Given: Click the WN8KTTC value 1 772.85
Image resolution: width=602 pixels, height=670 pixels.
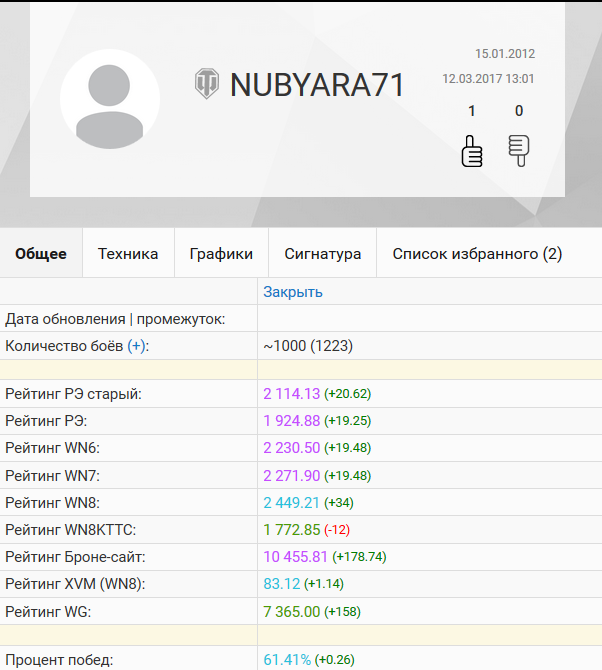Looking at the screenshot, I should pos(291,530).
